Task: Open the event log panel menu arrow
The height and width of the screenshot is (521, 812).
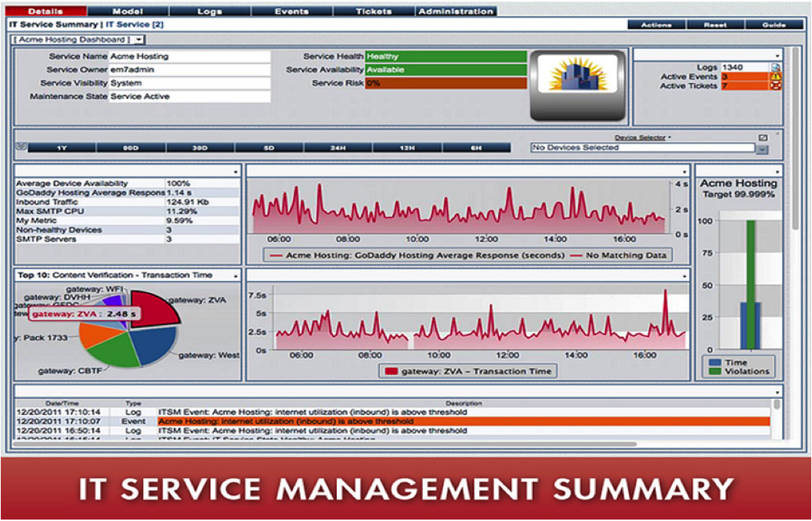Action: click(777, 393)
